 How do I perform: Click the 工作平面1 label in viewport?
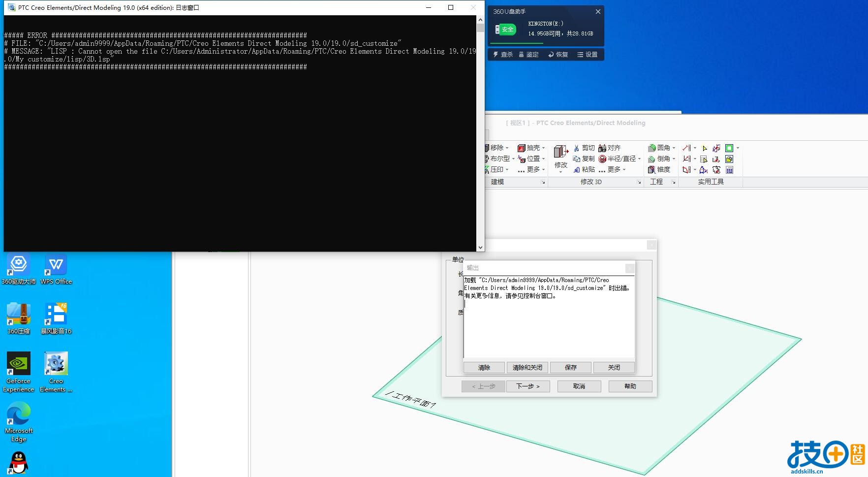point(411,400)
